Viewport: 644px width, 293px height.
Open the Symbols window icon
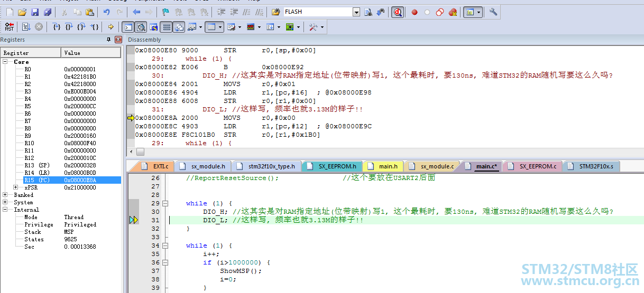(x=153, y=26)
